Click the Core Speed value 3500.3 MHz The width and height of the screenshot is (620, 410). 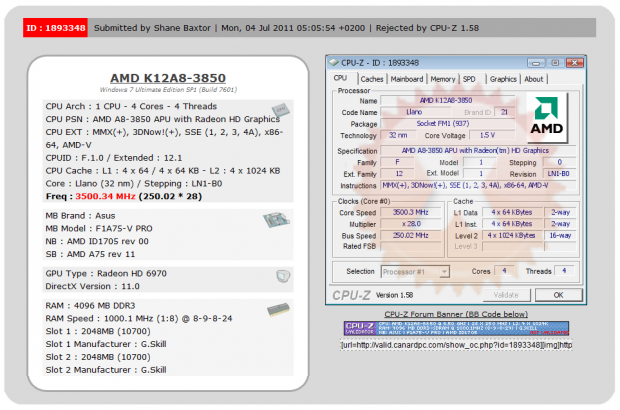410,212
